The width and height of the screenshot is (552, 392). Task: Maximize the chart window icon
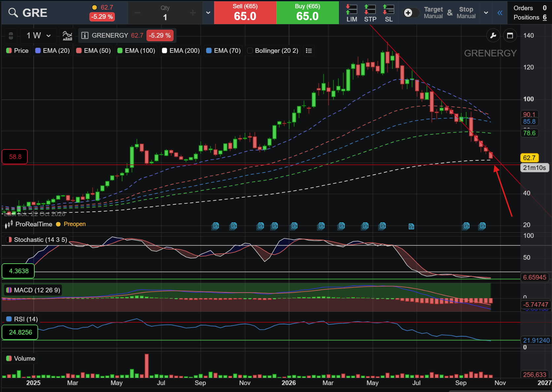point(510,35)
